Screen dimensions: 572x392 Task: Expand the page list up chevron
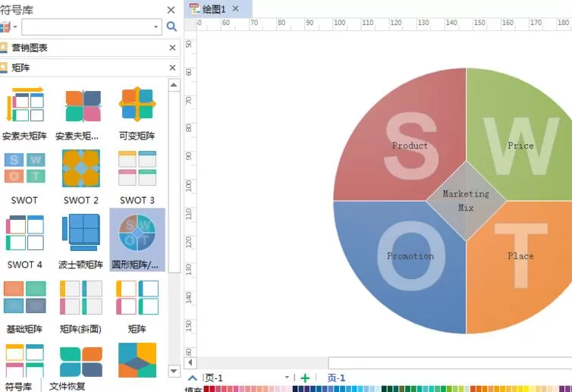click(x=193, y=378)
